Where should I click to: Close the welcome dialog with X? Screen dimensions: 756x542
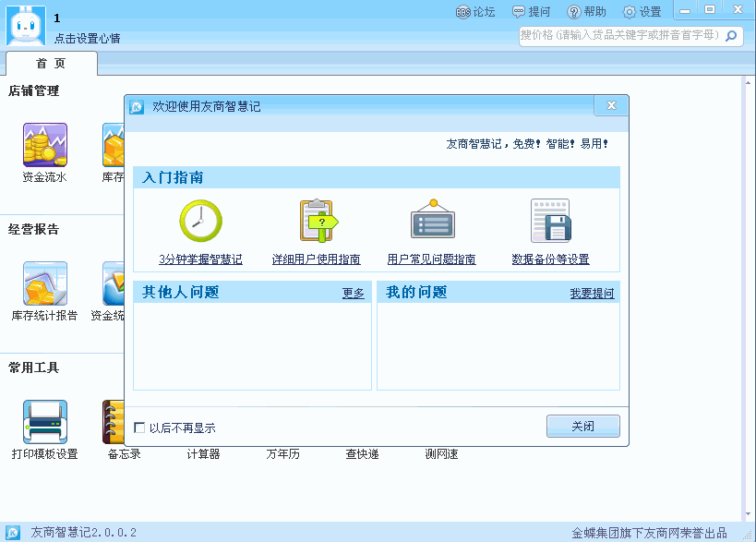pyautogui.click(x=611, y=105)
